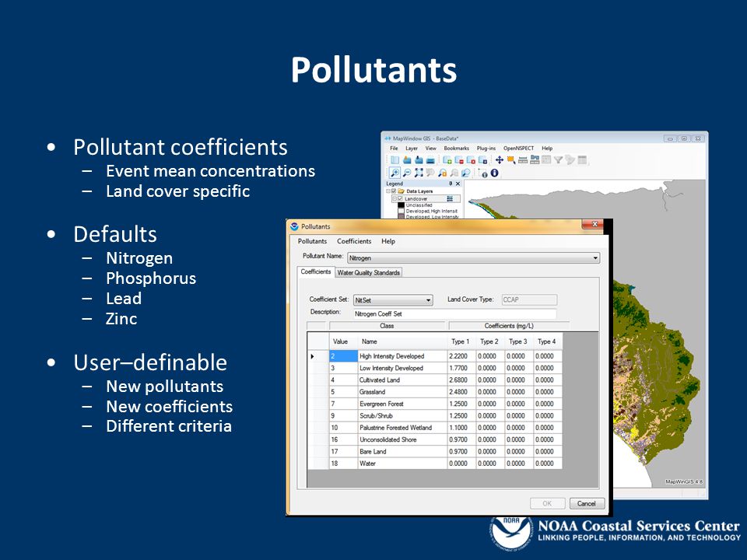The width and height of the screenshot is (747, 560).
Task: Click the Remove Layer icon with red minus
Action: pos(459,160)
